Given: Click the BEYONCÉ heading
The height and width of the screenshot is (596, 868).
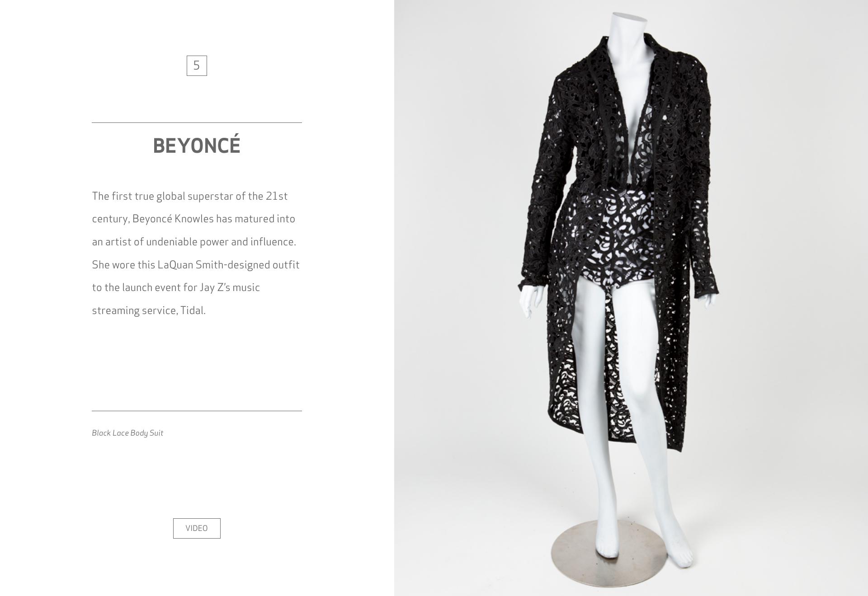Looking at the screenshot, I should (197, 145).
